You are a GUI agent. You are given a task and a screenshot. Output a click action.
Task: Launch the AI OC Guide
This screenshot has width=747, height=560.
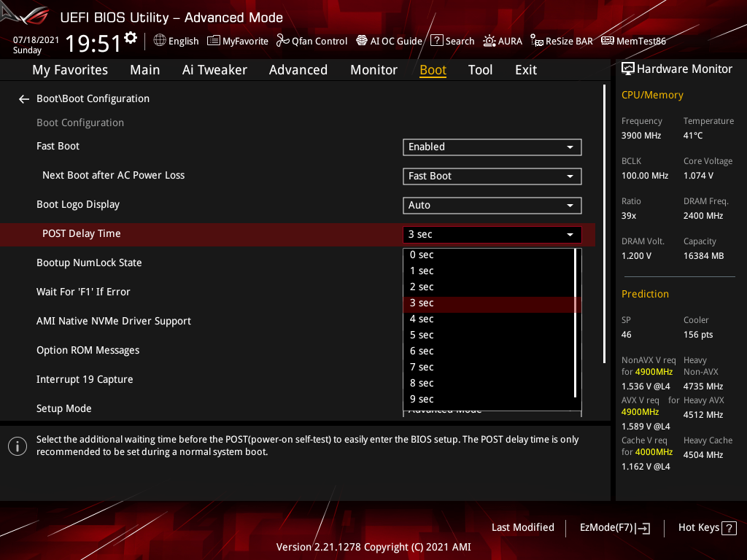[389, 41]
